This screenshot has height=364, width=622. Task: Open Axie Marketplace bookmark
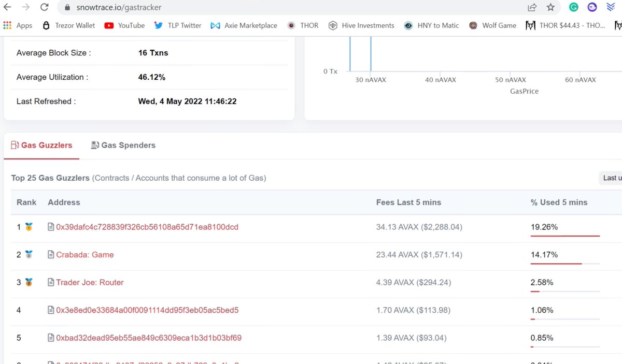pos(244,25)
